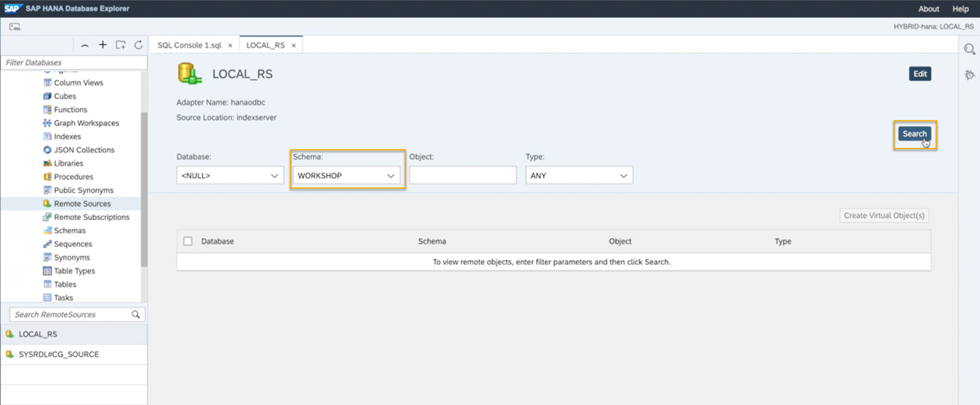The height and width of the screenshot is (405, 980).
Task: Open the Type dropdown showing ANY
Action: [579, 176]
